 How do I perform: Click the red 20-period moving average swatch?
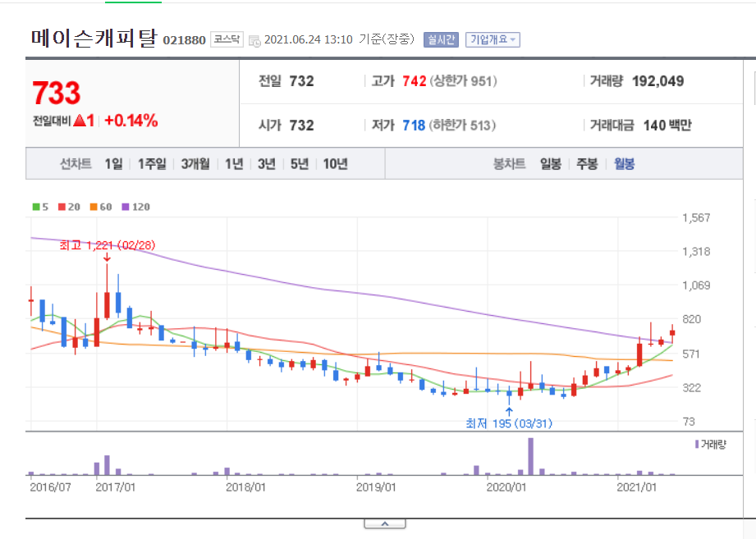point(62,207)
